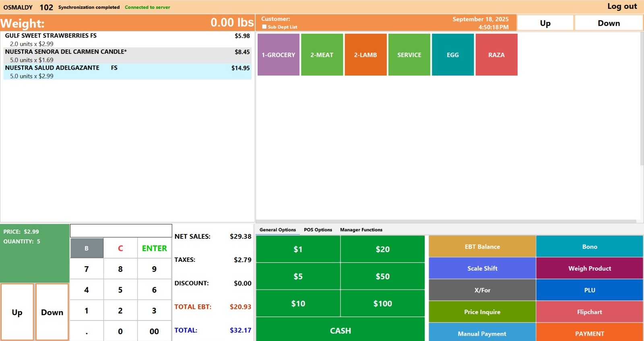Click the Up button next to the date

coord(545,23)
